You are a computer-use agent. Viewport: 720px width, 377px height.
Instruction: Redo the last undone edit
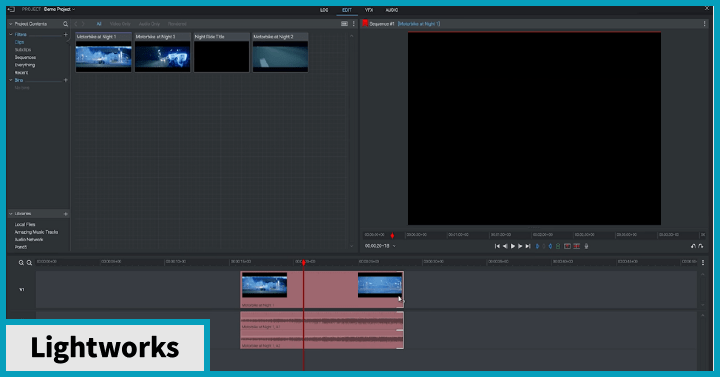click(x=701, y=247)
